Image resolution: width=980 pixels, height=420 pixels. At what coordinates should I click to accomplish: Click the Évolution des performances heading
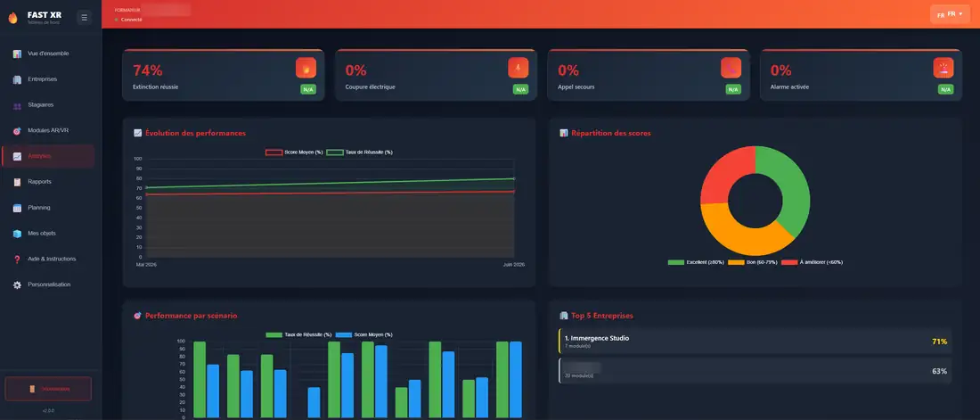(x=195, y=133)
